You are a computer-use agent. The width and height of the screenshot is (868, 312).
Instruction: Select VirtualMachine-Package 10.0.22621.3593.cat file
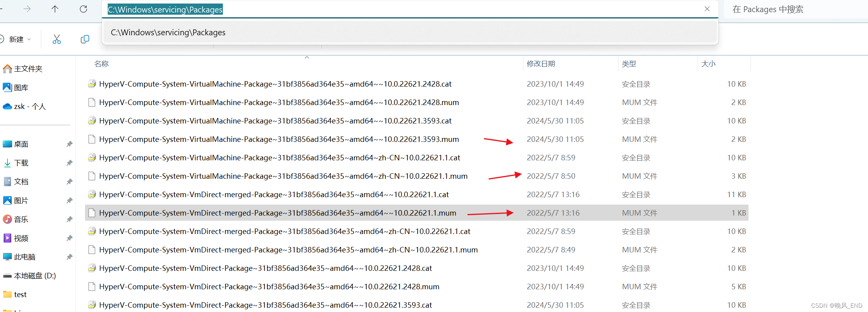point(417,121)
